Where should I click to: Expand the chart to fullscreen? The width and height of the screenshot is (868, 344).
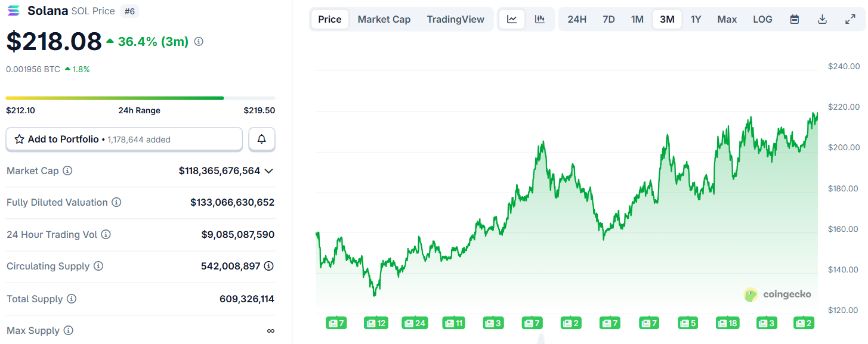click(x=850, y=18)
